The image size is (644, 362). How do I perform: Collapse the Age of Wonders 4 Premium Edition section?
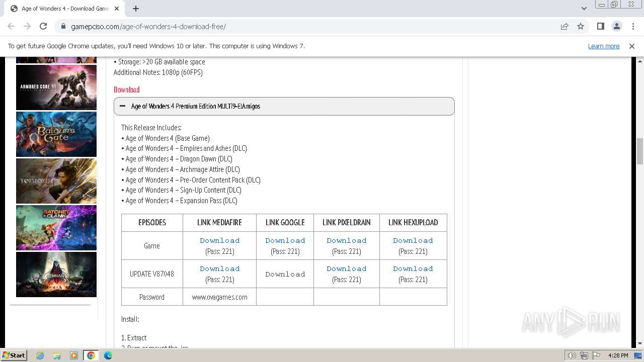coord(284,106)
